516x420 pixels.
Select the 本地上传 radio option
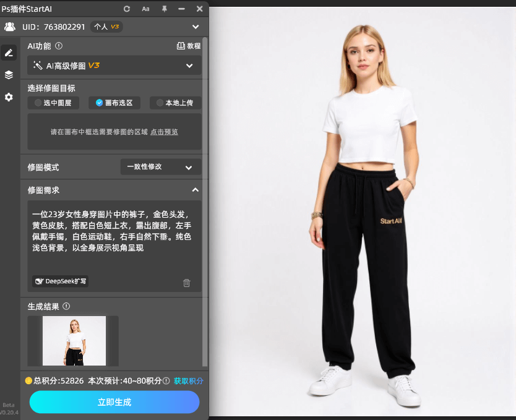click(x=175, y=103)
